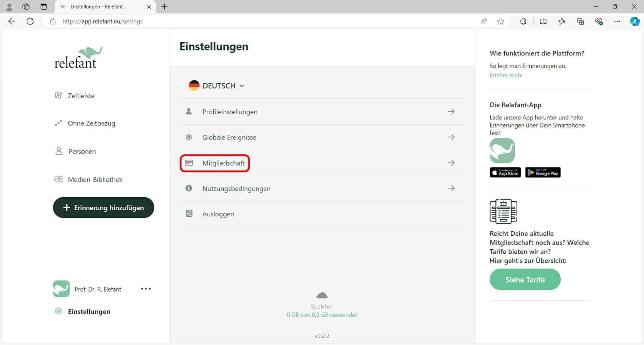Open the three-dots menu beside Prof. Dr. R. Elefant

pos(146,289)
